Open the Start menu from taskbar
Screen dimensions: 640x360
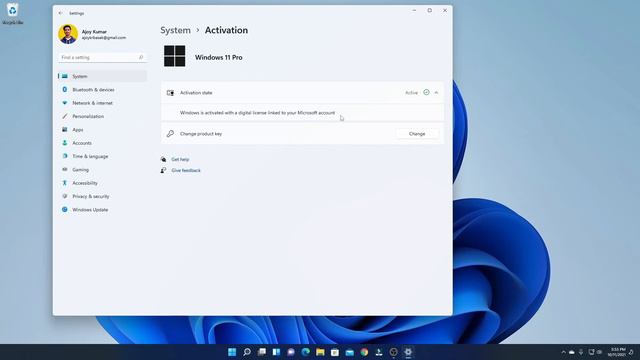click(232, 352)
